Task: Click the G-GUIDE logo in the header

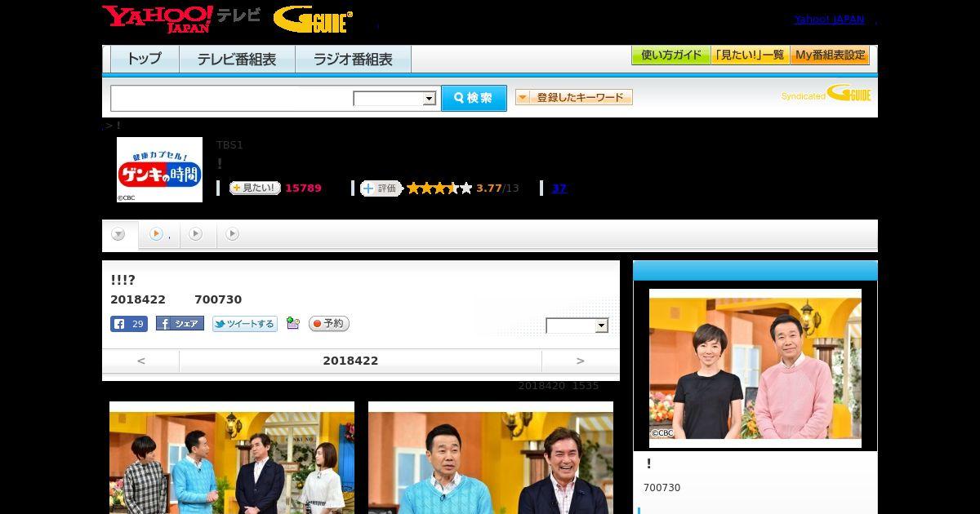Action: [313, 19]
